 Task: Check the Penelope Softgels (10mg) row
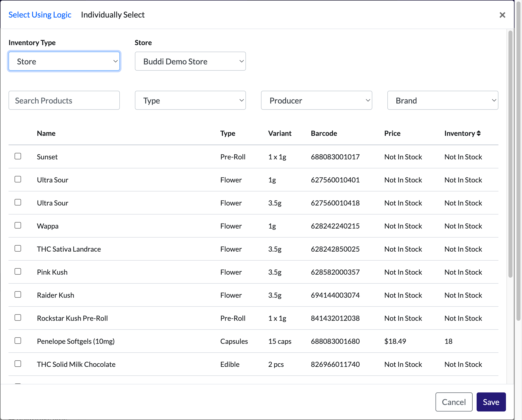(x=18, y=341)
